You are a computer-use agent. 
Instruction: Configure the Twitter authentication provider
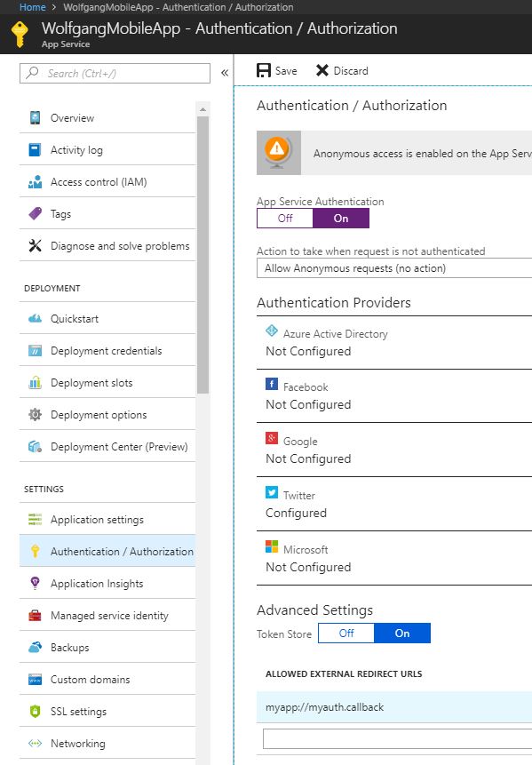pyautogui.click(x=382, y=504)
